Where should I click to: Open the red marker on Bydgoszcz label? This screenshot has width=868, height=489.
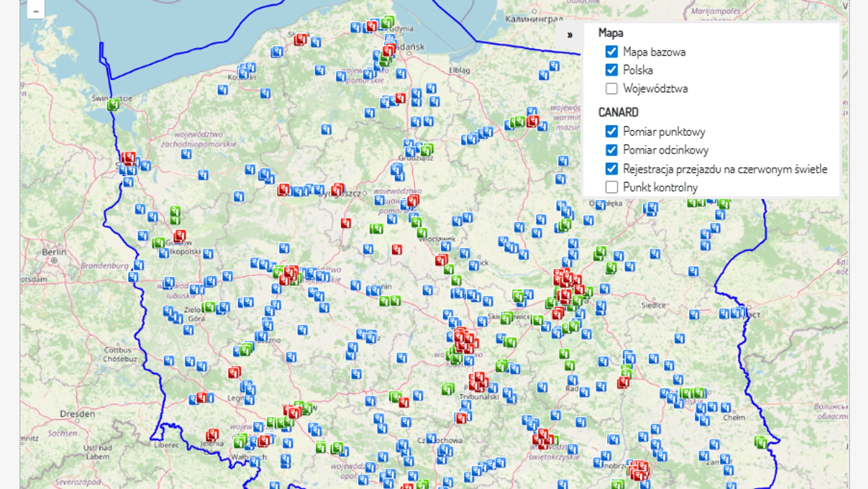pos(338,190)
